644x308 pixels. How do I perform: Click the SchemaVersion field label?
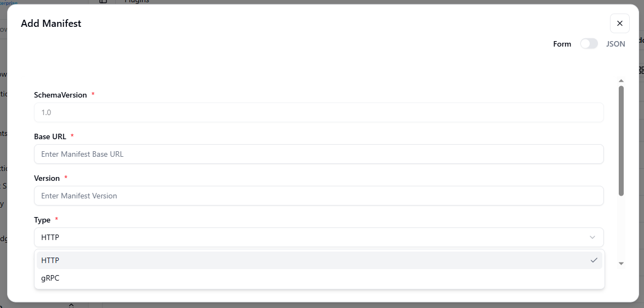point(60,95)
